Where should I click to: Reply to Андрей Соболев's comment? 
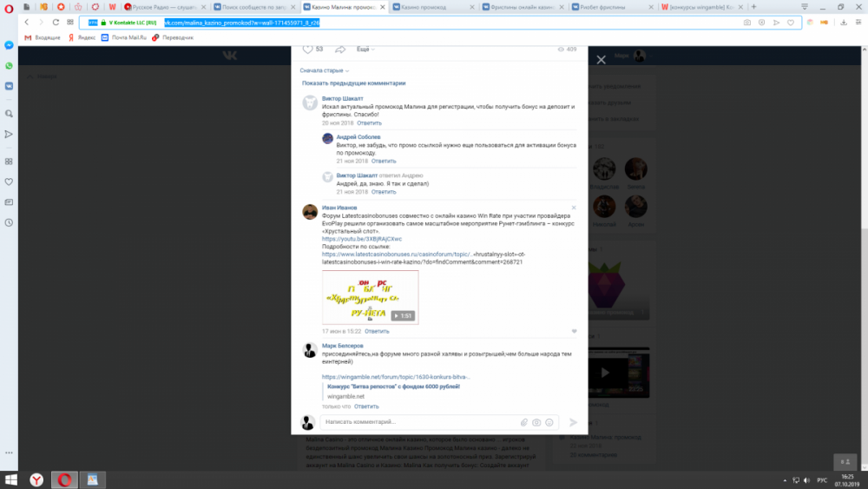coord(384,162)
